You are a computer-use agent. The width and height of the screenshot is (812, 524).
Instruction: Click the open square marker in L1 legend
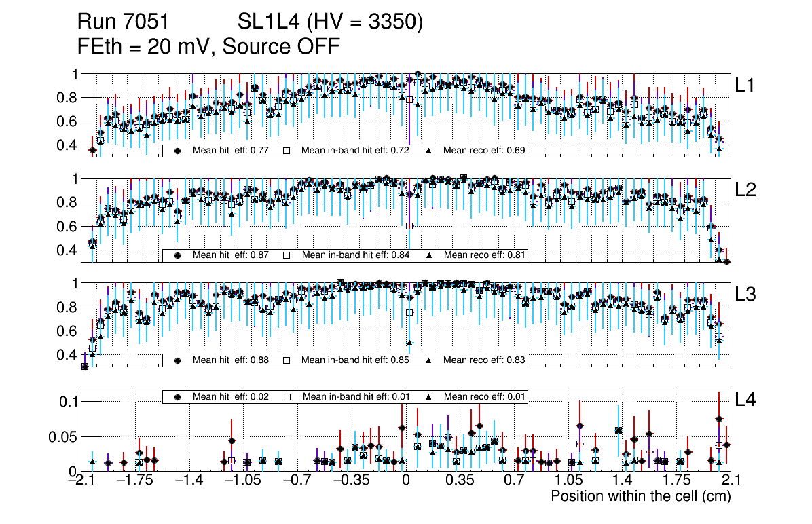click(x=287, y=151)
